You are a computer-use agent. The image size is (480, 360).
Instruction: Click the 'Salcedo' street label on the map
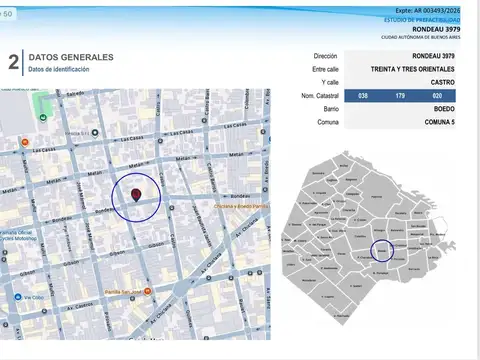click(x=75, y=94)
